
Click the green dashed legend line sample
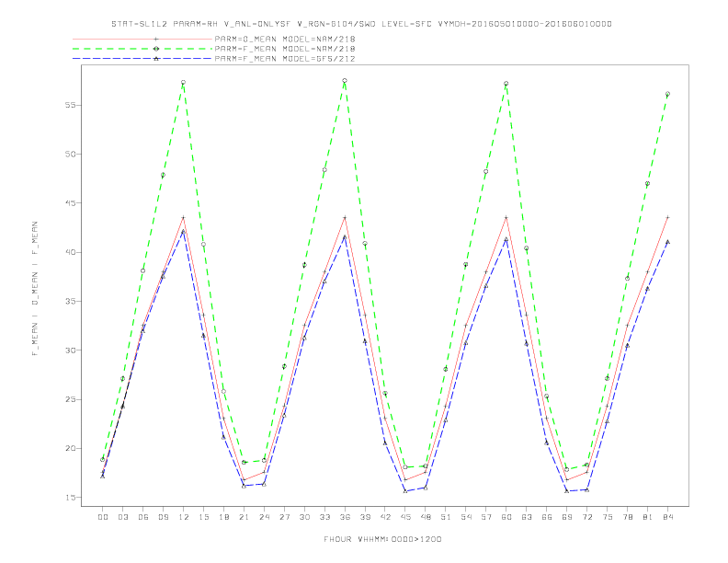point(142,49)
